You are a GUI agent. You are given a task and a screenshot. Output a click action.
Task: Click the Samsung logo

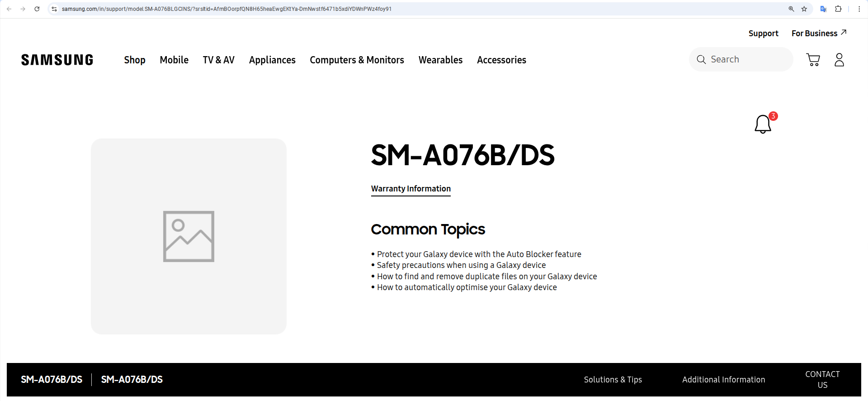57,60
